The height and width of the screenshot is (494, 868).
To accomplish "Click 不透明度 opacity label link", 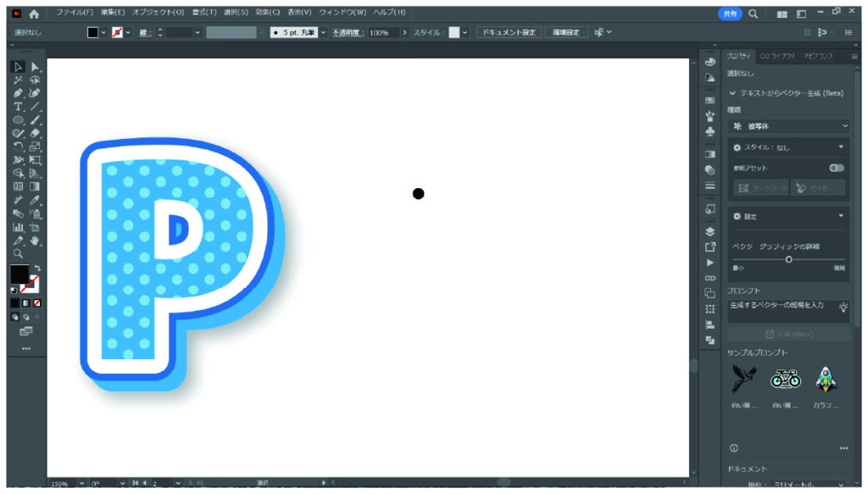I will pos(347,33).
